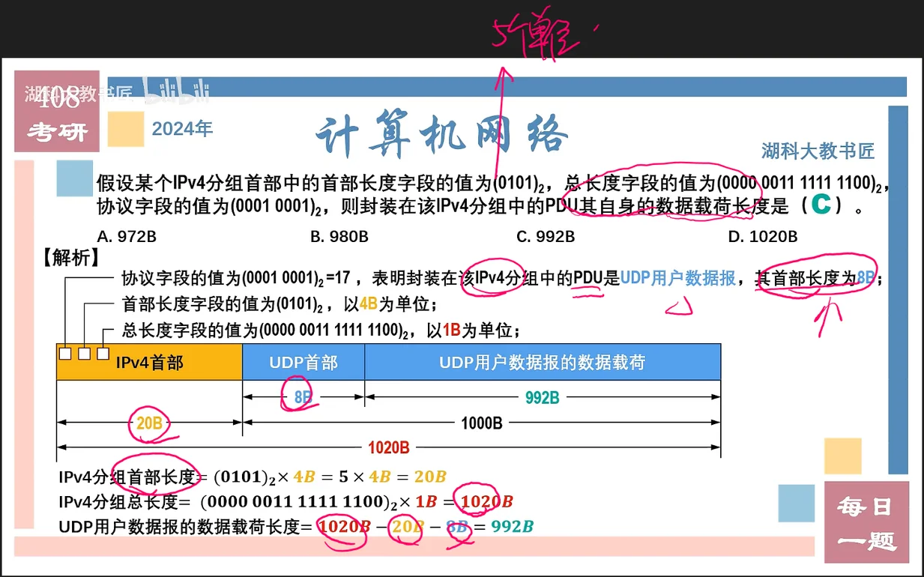Click the 2024年 year label

pyautogui.click(x=182, y=129)
